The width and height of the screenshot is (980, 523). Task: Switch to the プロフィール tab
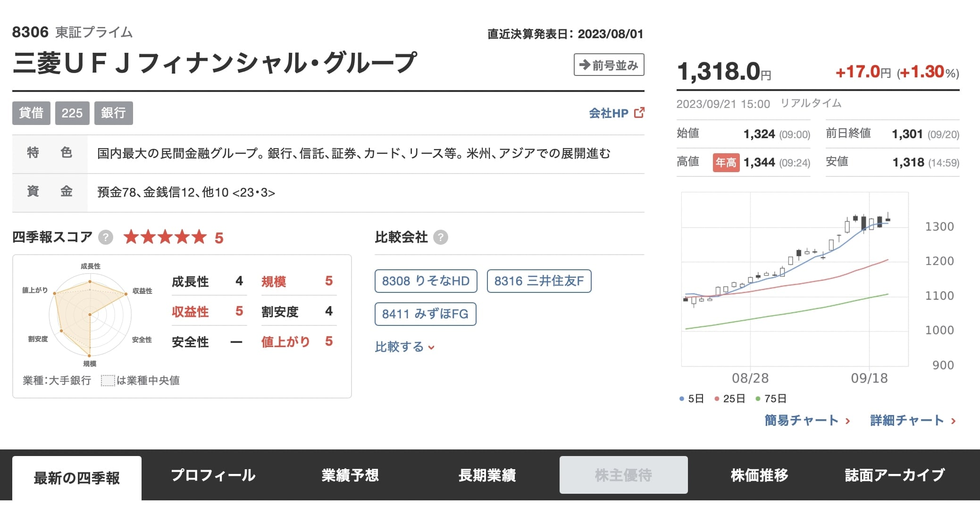point(213,475)
